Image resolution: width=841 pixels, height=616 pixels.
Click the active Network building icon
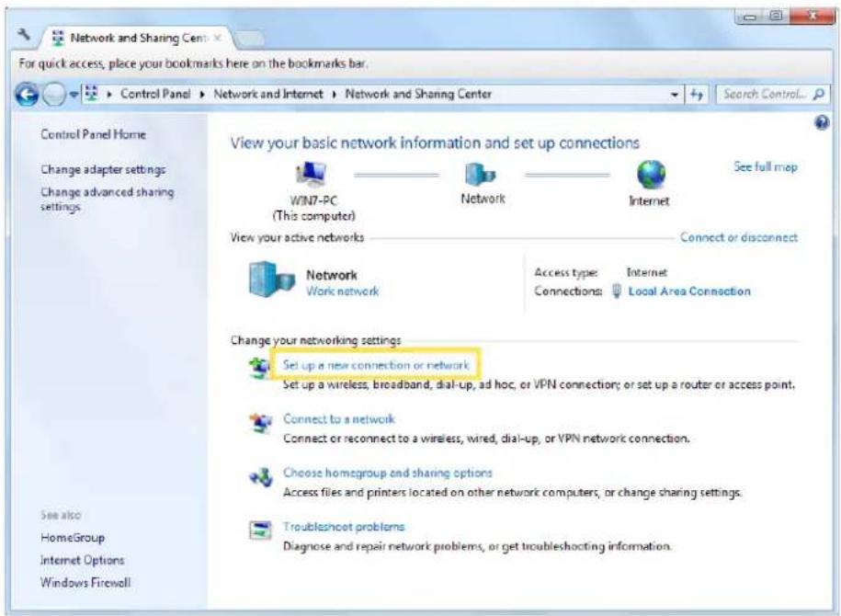click(271, 279)
